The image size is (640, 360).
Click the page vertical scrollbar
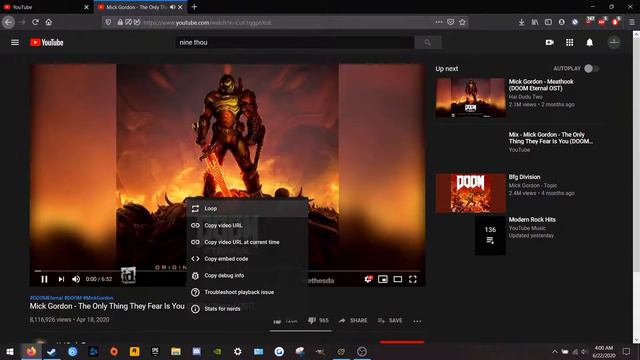click(x=636, y=155)
